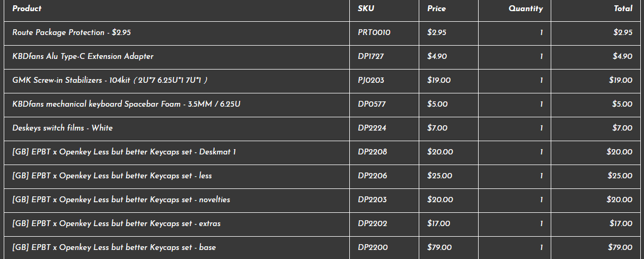Image resolution: width=644 pixels, height=259 pixels.
Task: Click SKU code PRT0010
Action: (x=374, y=32)
